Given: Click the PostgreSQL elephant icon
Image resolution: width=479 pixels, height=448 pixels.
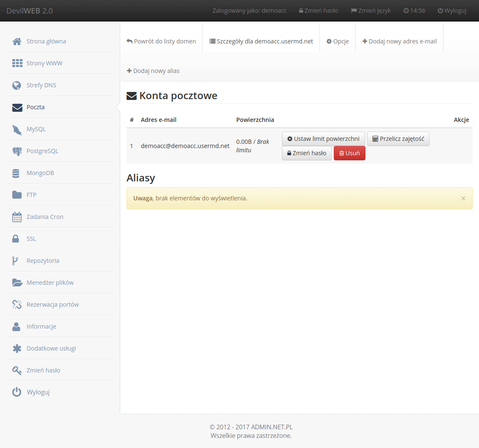Looking at the screenshot, I should pos(17,151).
